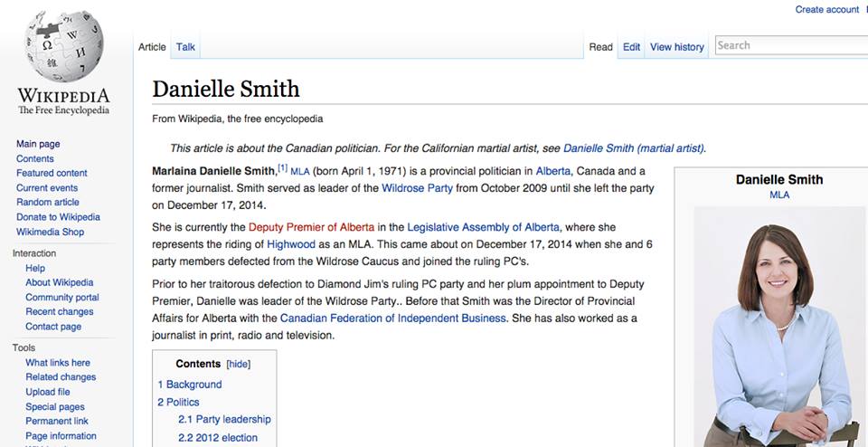
Task: Hide the Contents box
Action: (x=239, y=365)
